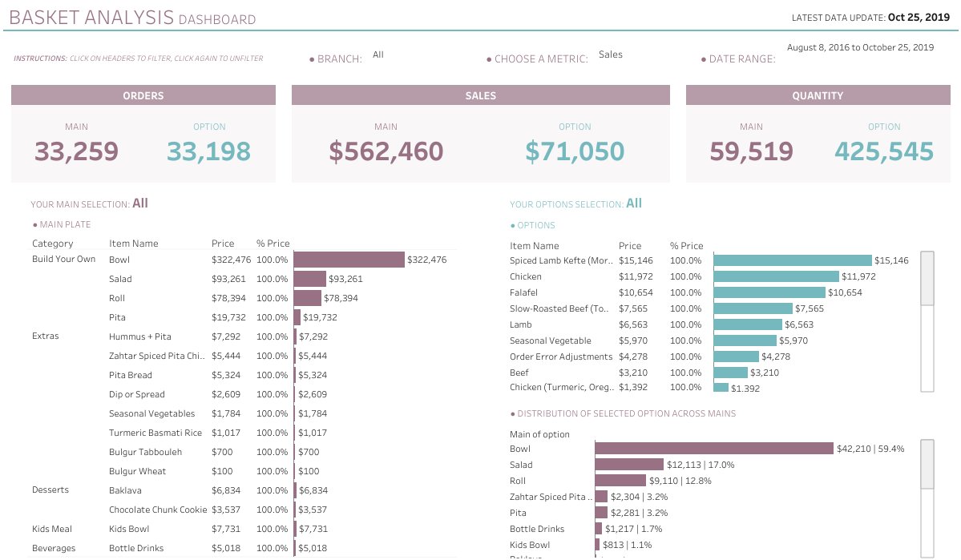Click the Main quantity value 59,519
Image resolution: width=961 pixels, height=560 pixels.
751,151
